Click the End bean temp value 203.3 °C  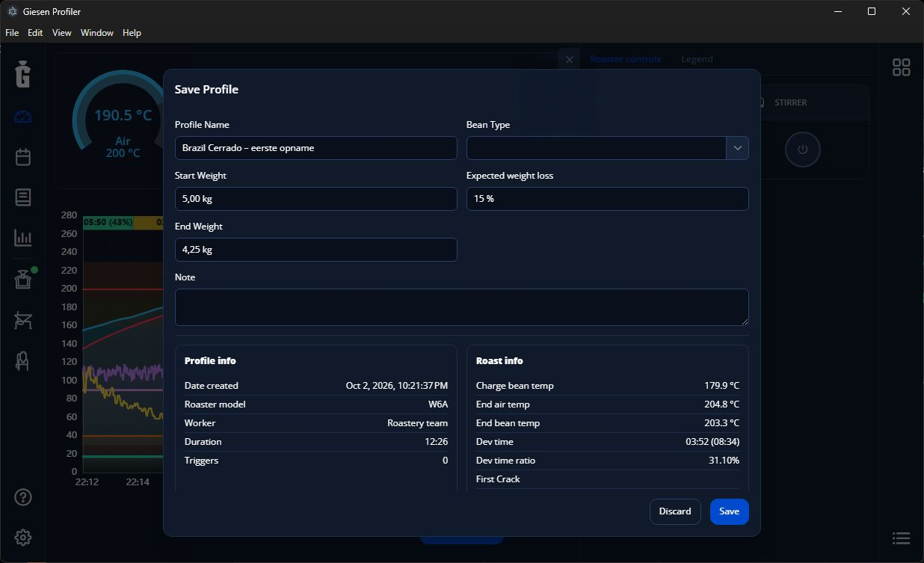(x=721, y=423)
